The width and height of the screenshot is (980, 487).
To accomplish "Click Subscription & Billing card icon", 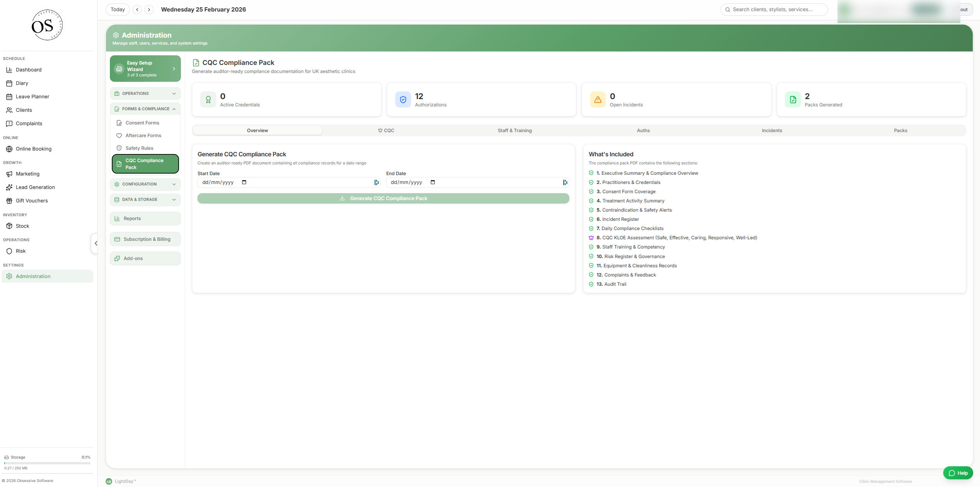I will click(117, 239).
